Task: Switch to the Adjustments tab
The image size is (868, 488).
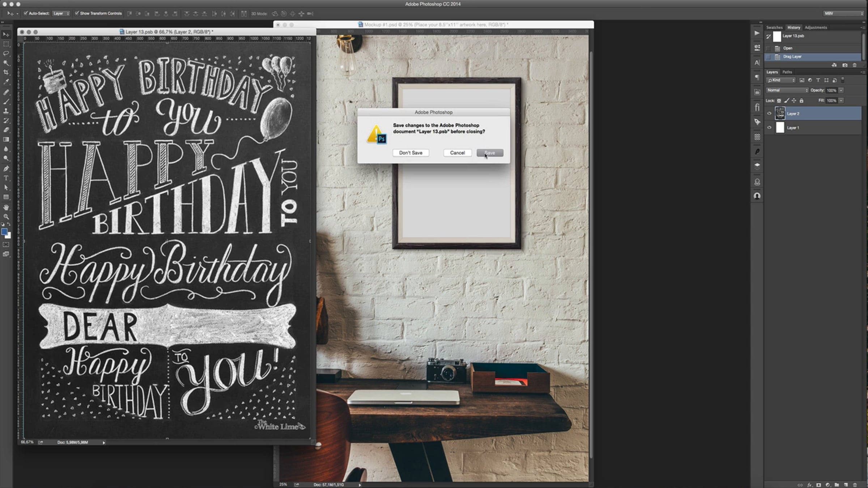Action: click(816, 27)
